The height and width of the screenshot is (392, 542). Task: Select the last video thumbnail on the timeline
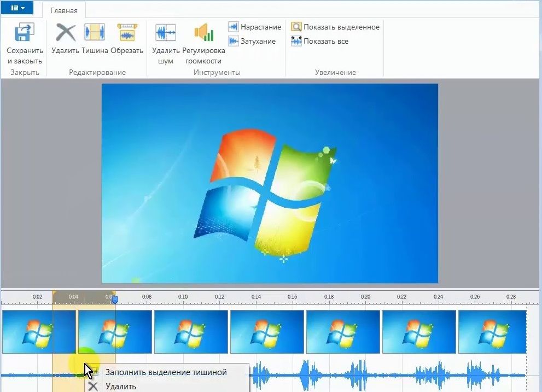point(491,331)
